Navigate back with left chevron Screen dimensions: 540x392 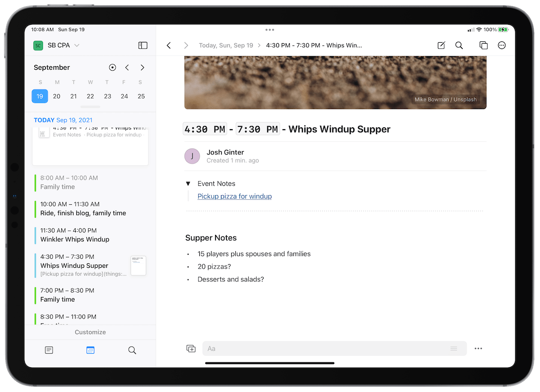click(169, 45)
